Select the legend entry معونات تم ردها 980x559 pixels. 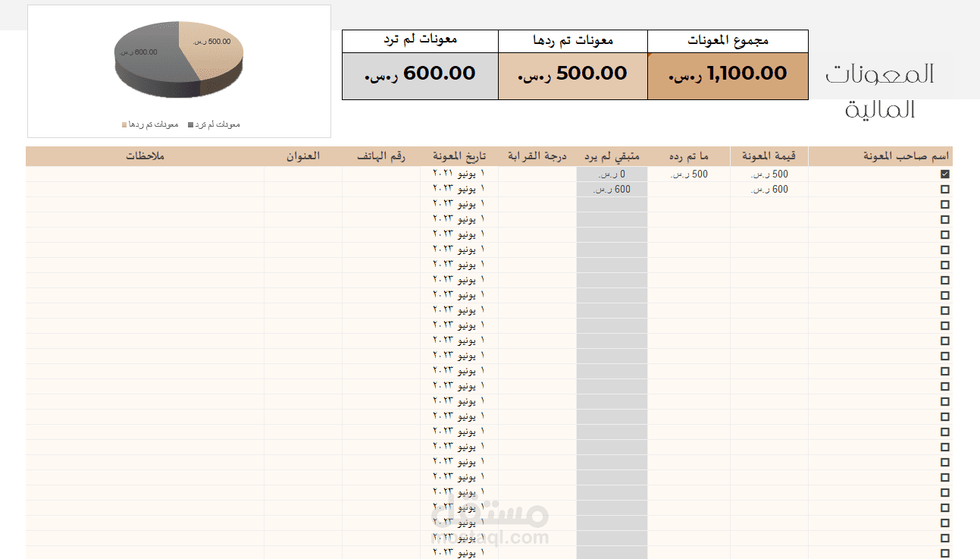point(149,124)
